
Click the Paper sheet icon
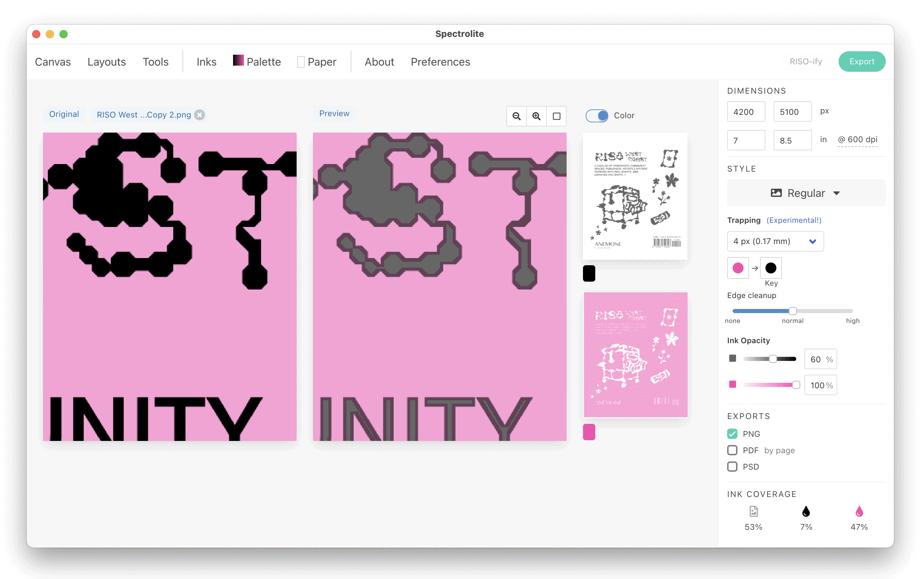pyautogui.click(x=301, y=62)
